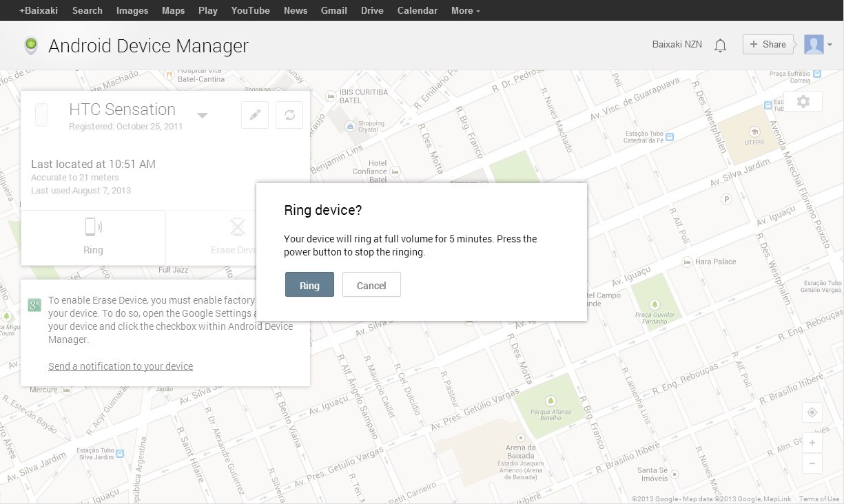Screen dimensions: 844x504
Task: Click the Last located at 10:51 AM text
Action: [x=93, y=164]
